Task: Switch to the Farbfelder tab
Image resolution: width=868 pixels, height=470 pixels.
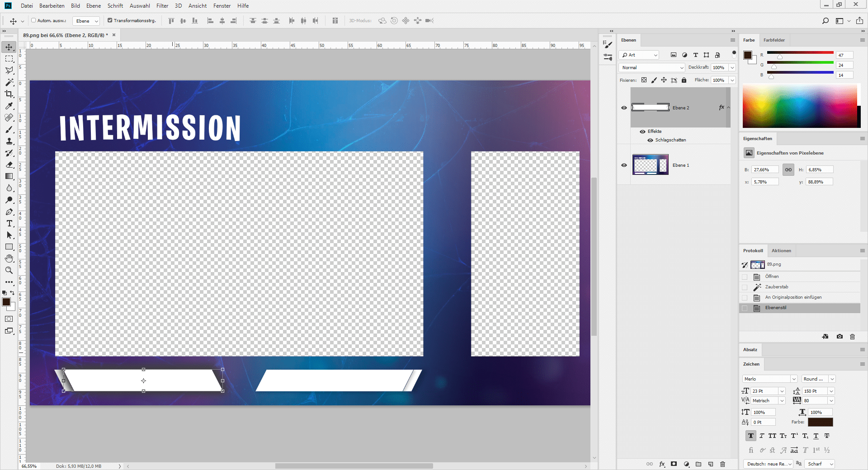Action: 774,40
